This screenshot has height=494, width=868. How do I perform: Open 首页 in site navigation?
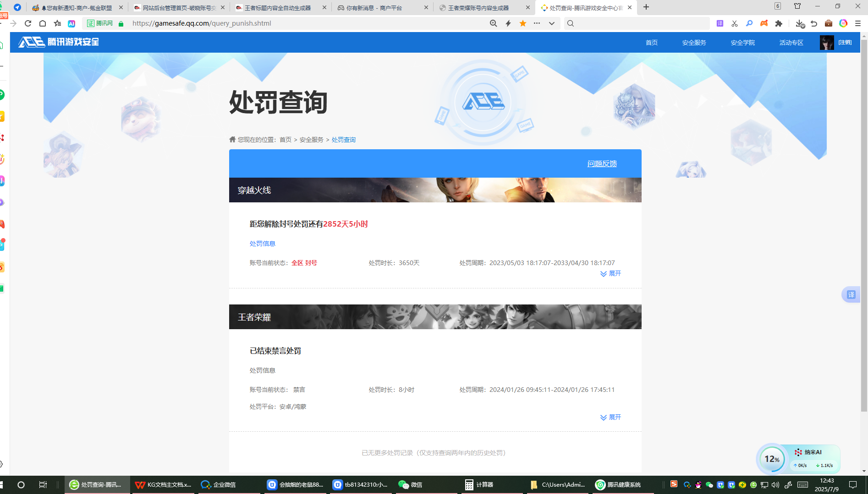(x=652, y=43)
